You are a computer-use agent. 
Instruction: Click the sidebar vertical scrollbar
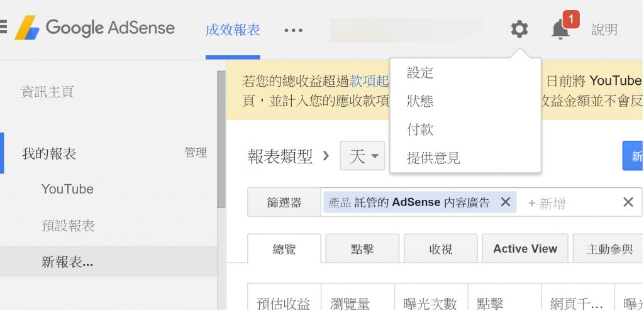click(x=221, y=139)
